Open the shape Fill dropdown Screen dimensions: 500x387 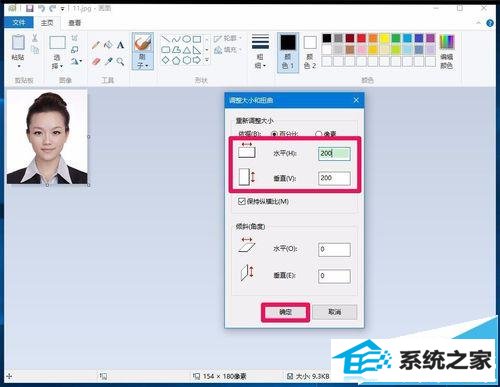(x=228, y=50)
